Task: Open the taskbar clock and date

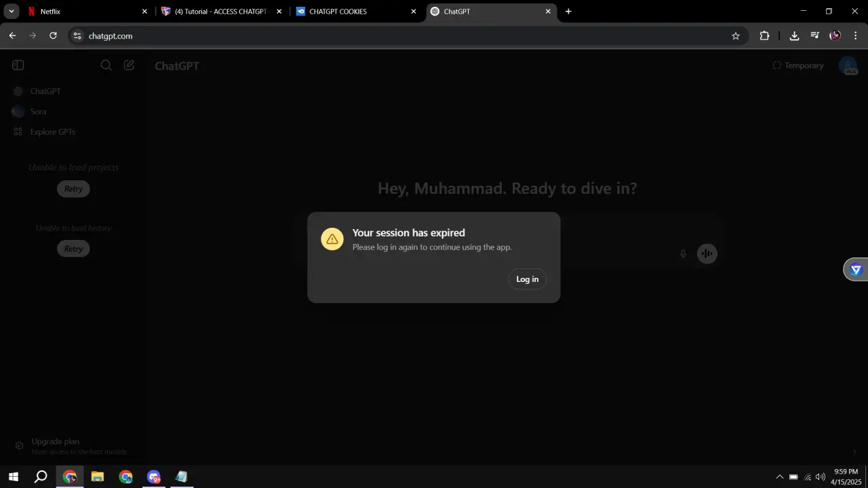Action: (x=846, y=476)
